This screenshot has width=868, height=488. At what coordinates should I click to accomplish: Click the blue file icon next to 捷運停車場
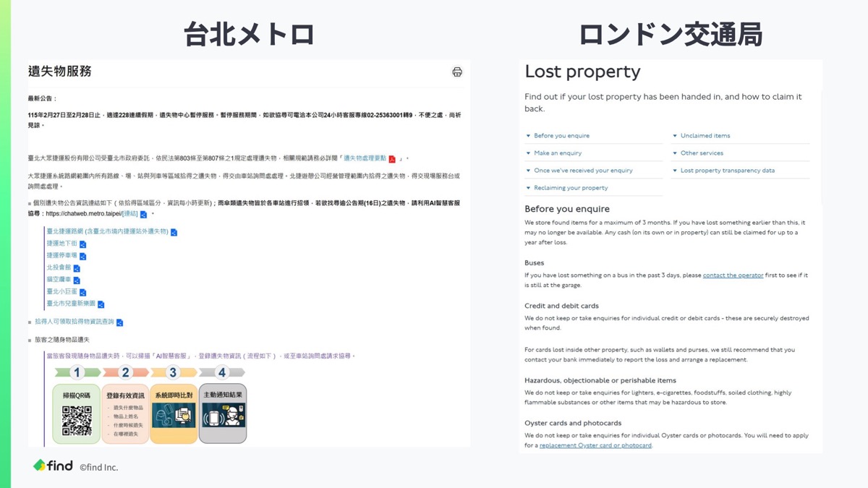[x=82, y=257]
